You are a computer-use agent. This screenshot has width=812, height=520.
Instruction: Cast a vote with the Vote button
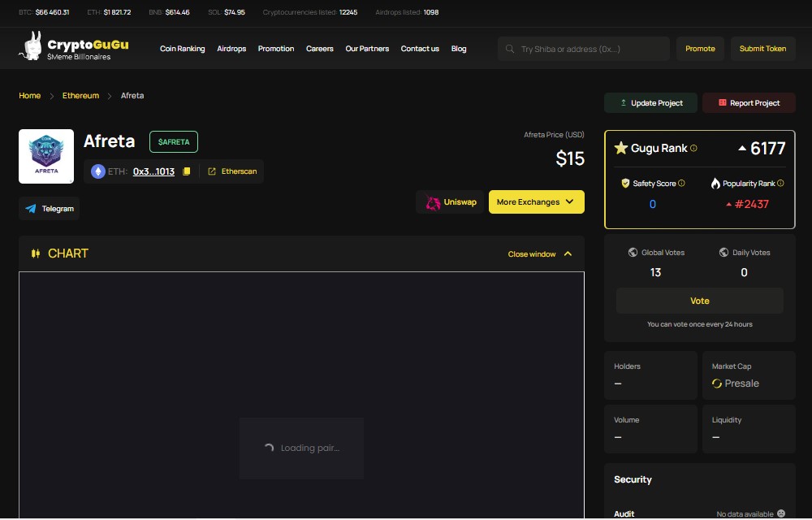click(x=700, y=301)
